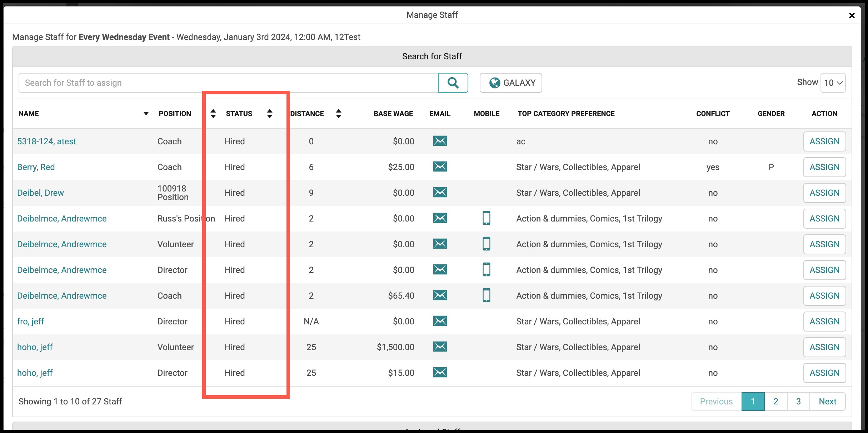868x433 pixels.
Task: Click the magnifier search button
Action: pyautogui.click(x=453, y=83)
